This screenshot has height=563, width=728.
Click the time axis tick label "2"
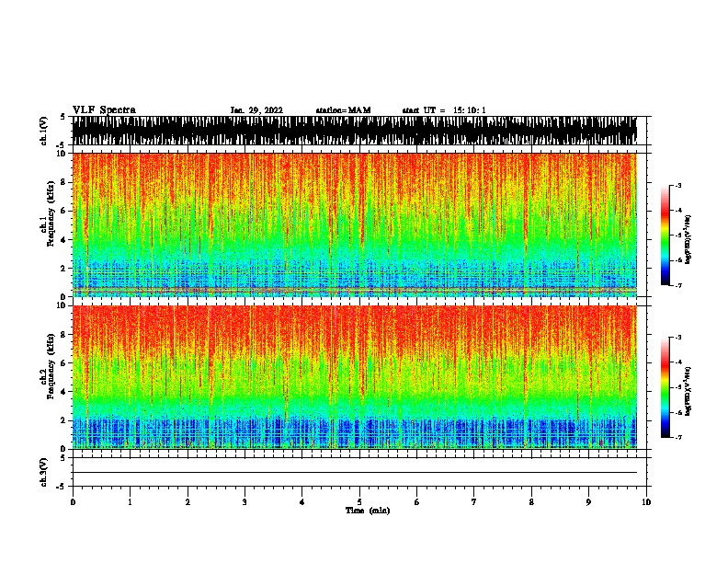(188, 502)
